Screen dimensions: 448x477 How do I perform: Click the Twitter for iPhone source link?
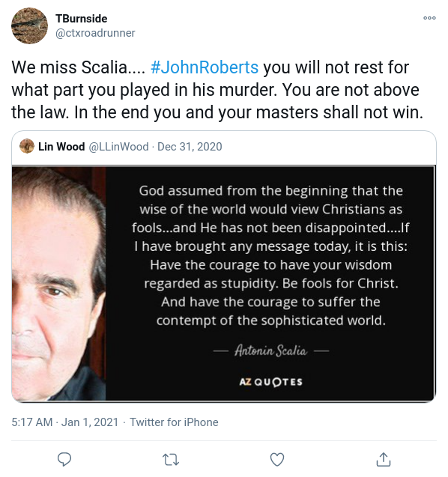pos(174,422)
